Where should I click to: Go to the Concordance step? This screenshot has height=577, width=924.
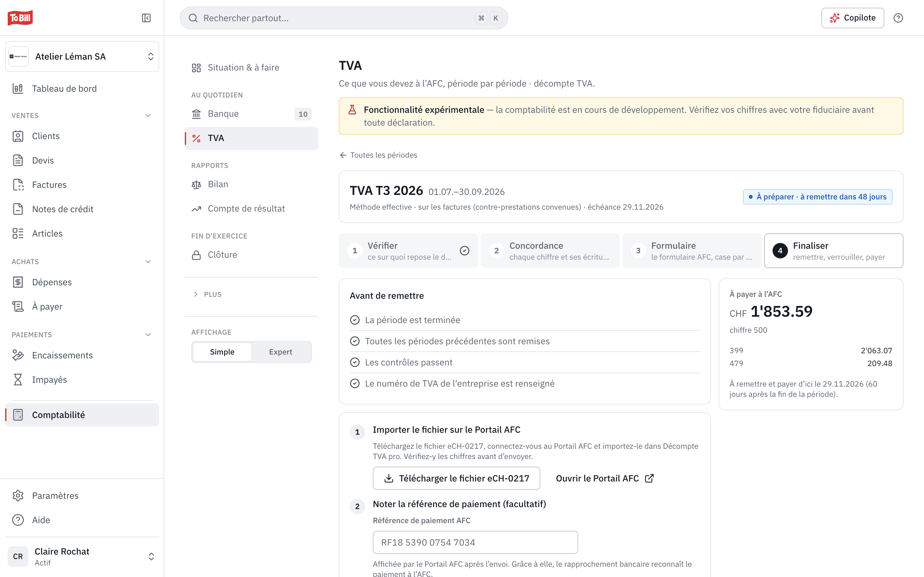coord(550,251)
